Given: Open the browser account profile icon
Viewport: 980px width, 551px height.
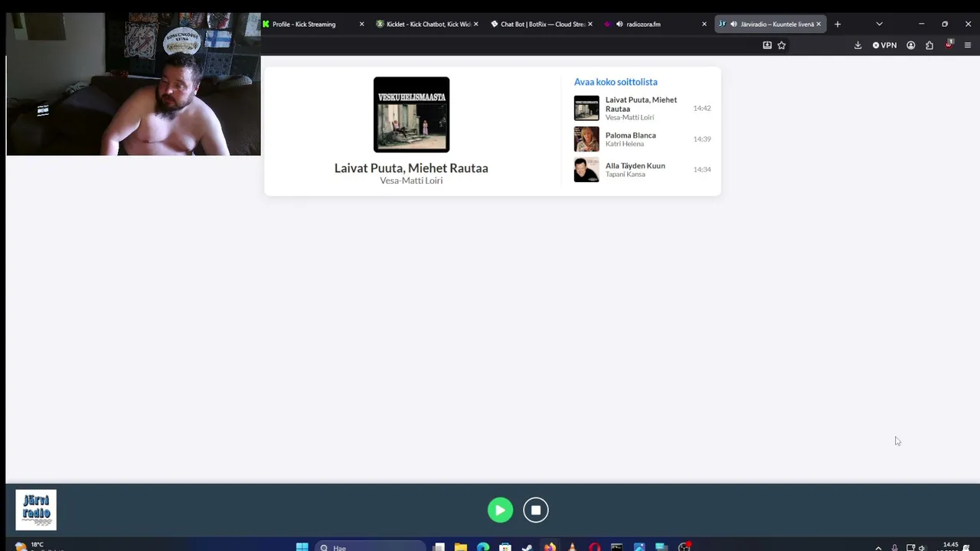Looking at the screenshot, I should click(x=911, y=45).
